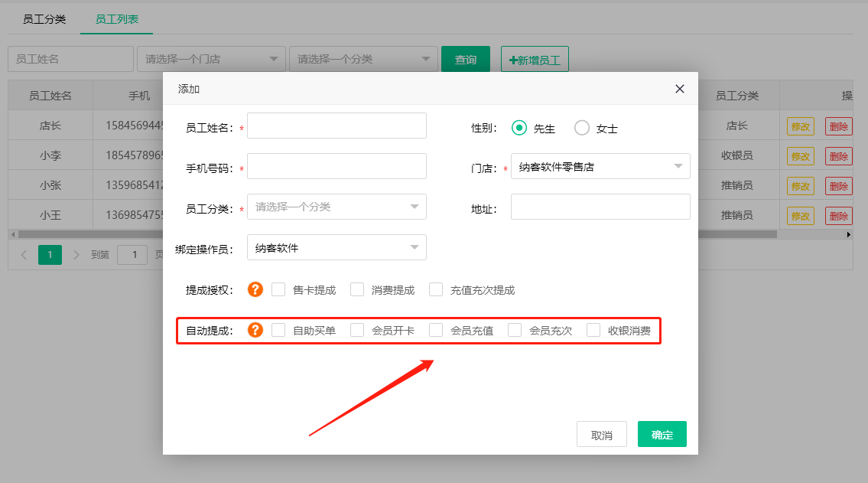Select the 女士 radio button

(582, 128)
